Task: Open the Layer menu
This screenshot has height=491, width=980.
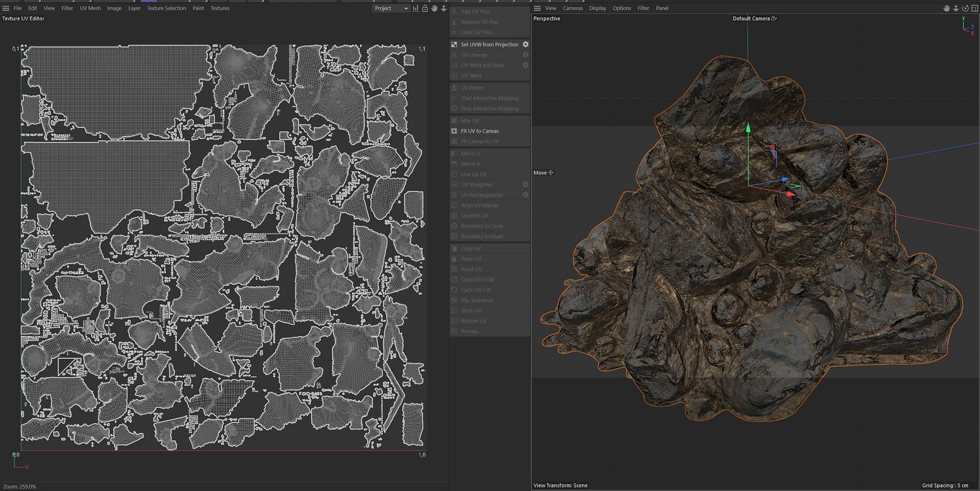Action: (134, 8)
